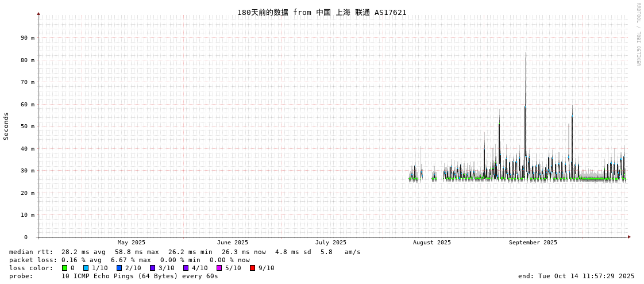Screen dimensions: 644x284
Task: Click the blue 2/10 loss swatch
Action: tap(119, 268)
